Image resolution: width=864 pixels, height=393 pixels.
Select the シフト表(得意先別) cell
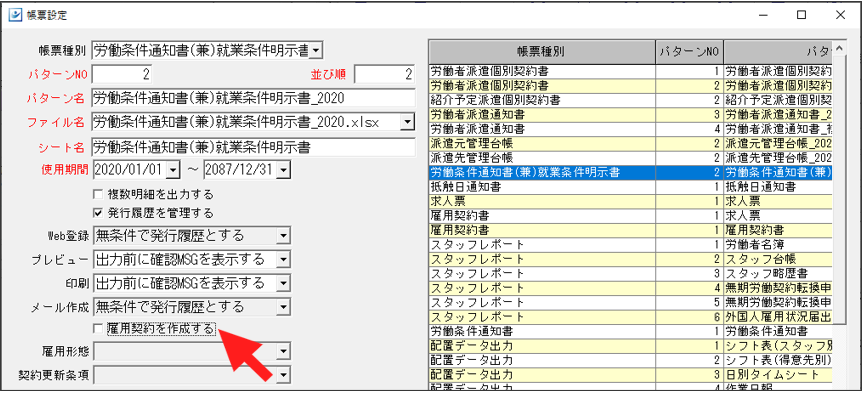pos(778,359)
